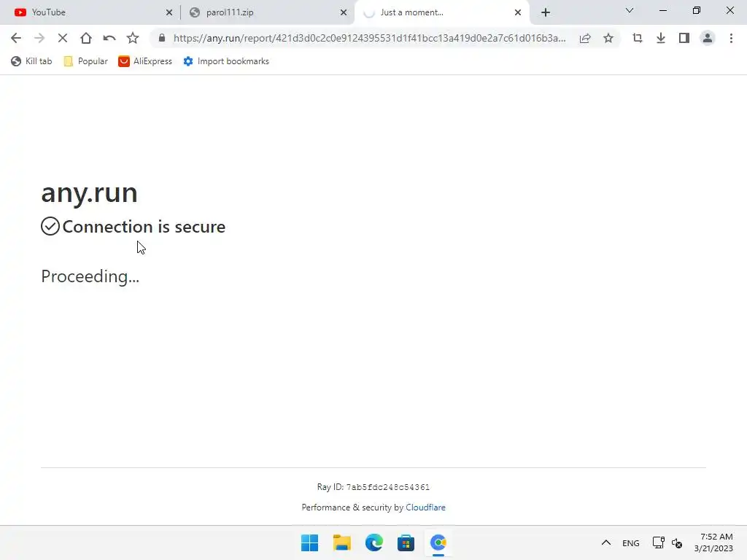This screenshot has height=560, width=747.
Task: Click the Proceeding... status text
Action: pyautogui.click(x=90, y=276)
